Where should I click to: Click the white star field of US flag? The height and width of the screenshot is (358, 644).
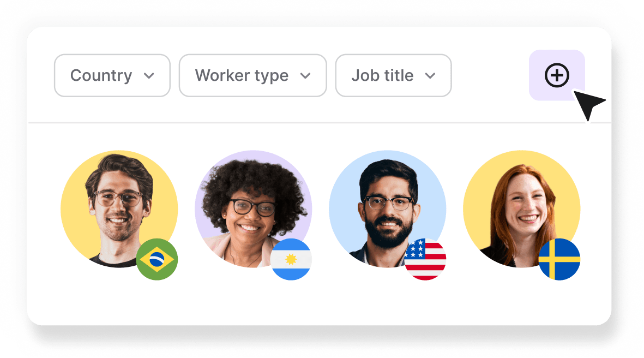(x=415, y=249)
